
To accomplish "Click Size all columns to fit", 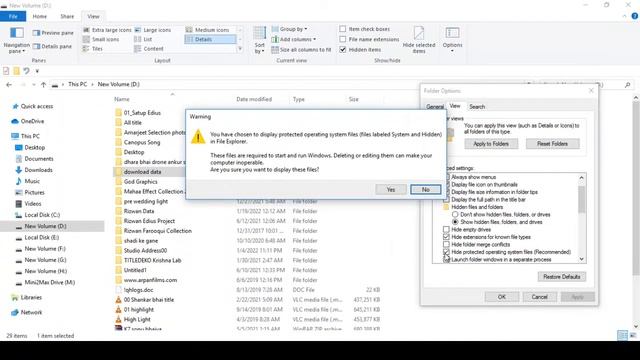I will [301, 49].
